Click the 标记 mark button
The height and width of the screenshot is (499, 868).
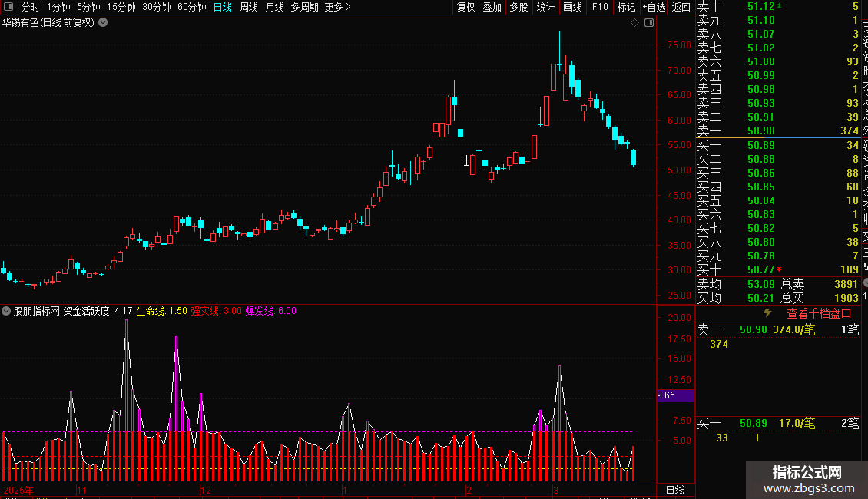point(626,7)
